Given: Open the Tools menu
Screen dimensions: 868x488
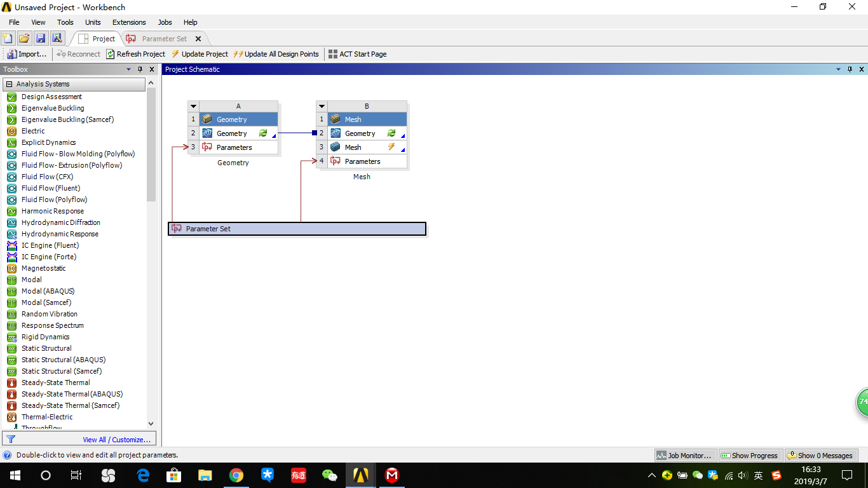Looking at the screenshot, I should pyautogui.click(x=65, y=22).
